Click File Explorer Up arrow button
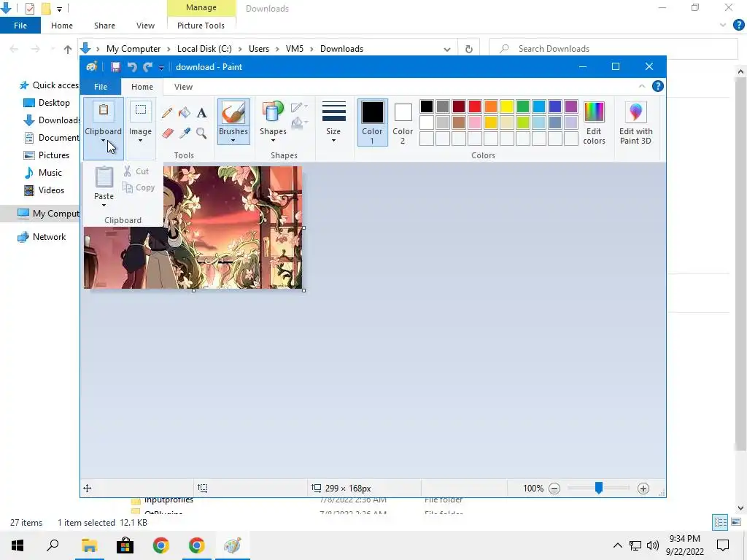 click(x=68, y=49)
